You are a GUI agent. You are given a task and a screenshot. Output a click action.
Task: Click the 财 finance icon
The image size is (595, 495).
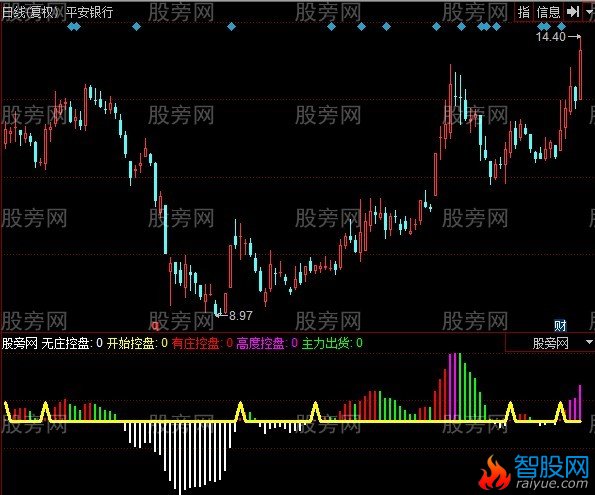[x=560, y=325]
